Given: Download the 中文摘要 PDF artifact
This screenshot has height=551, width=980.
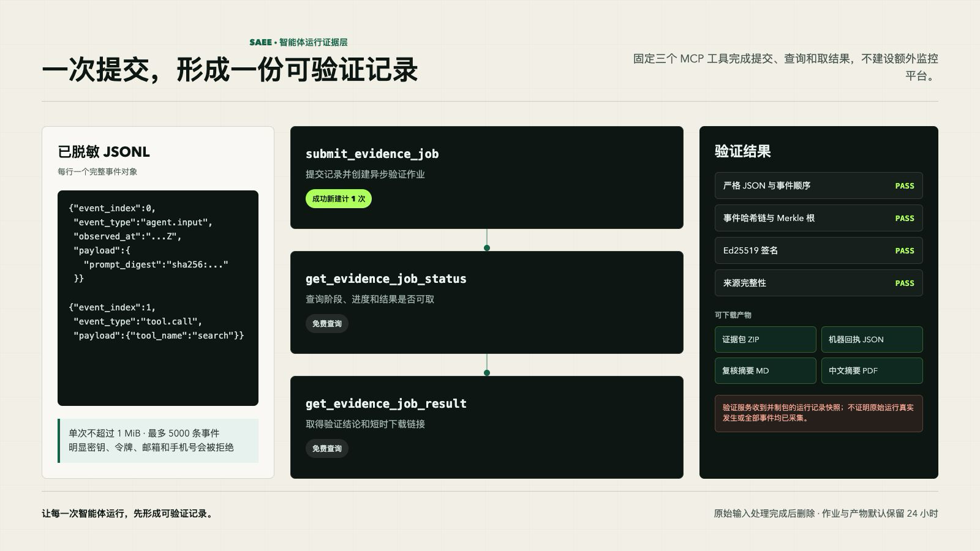Looking at the screenshot, I should [872, 370].
